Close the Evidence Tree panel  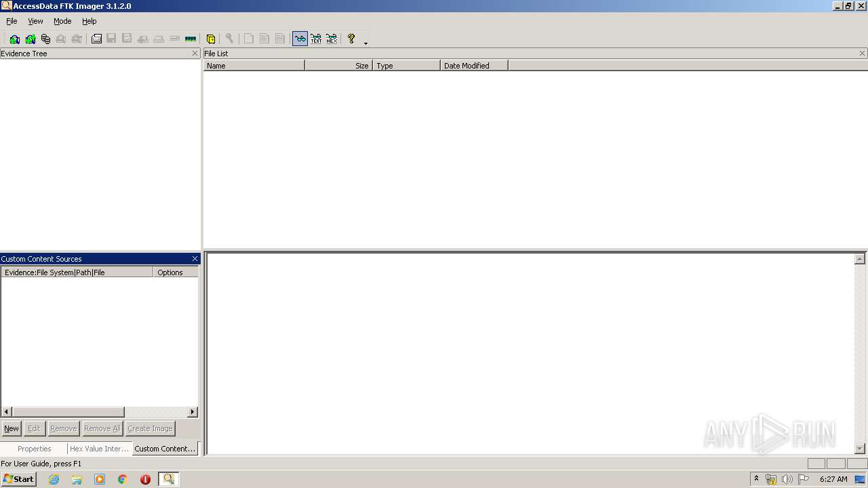[195, 54]
